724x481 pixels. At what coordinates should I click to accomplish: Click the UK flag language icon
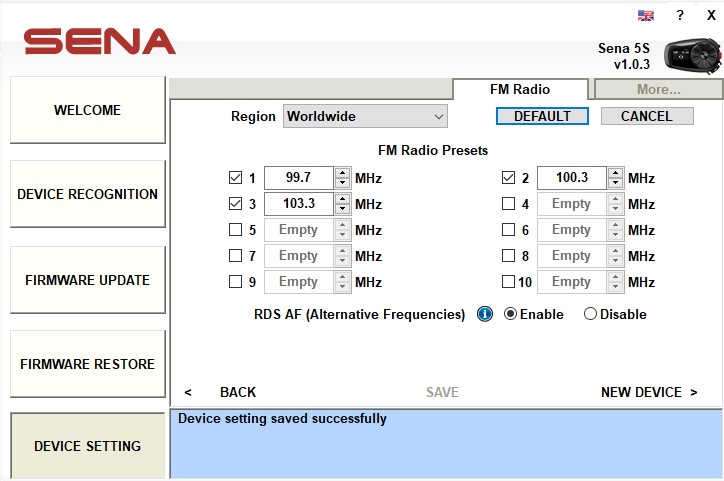[x=646, y=15]
